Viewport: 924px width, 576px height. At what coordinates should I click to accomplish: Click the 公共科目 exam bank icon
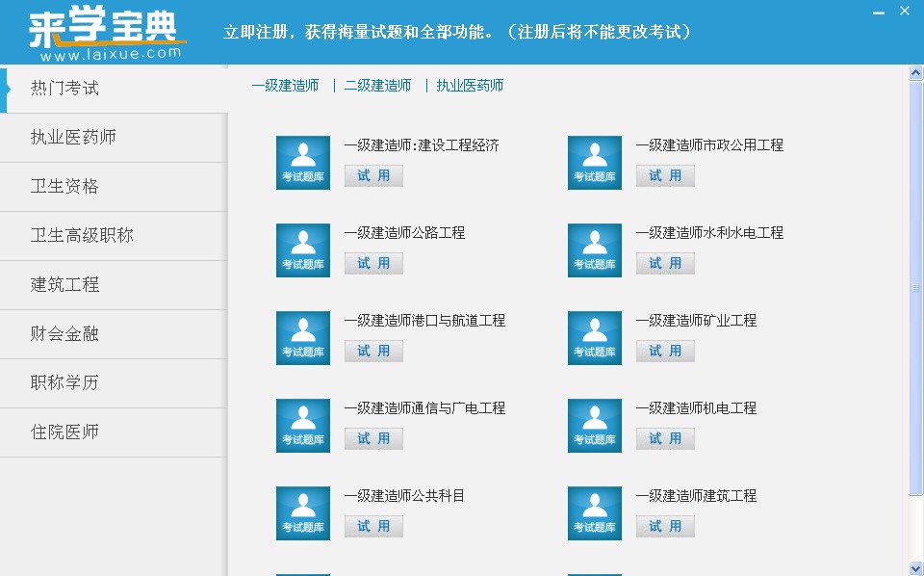click(302, 512)
